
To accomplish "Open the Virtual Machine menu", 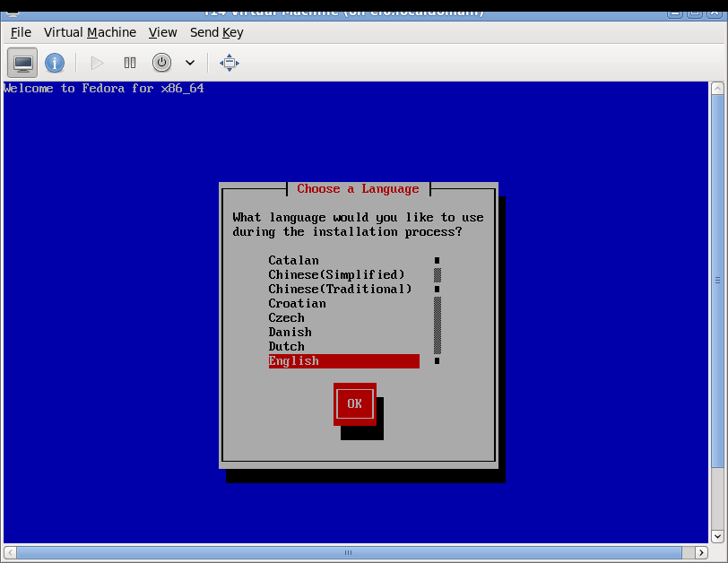I will click(x=90, y=32).
